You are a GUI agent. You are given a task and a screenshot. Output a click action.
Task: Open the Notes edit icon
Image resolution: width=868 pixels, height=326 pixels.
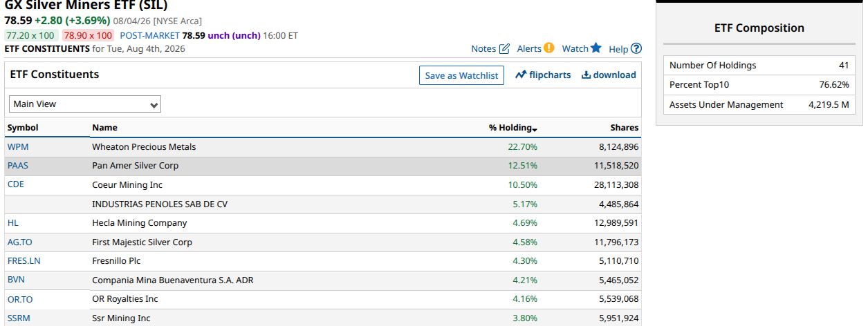[504, 48]
